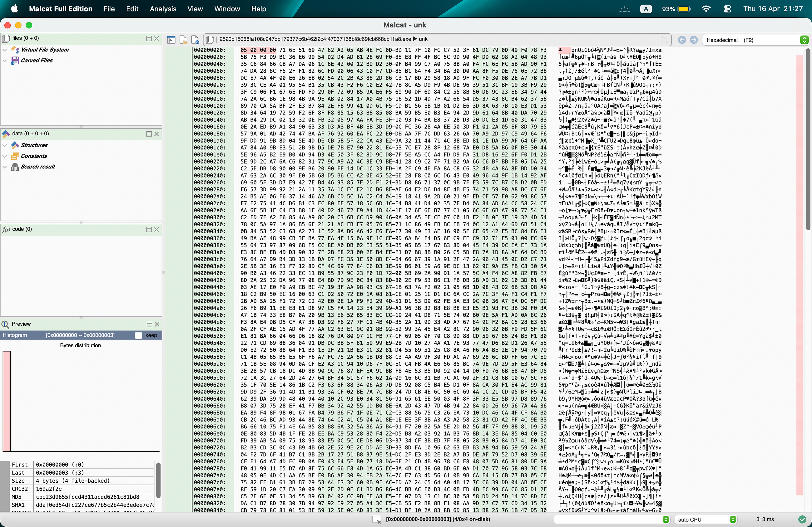Click the data panel header icon
Viewport: 812px width, 527px height.
point(6,134)
